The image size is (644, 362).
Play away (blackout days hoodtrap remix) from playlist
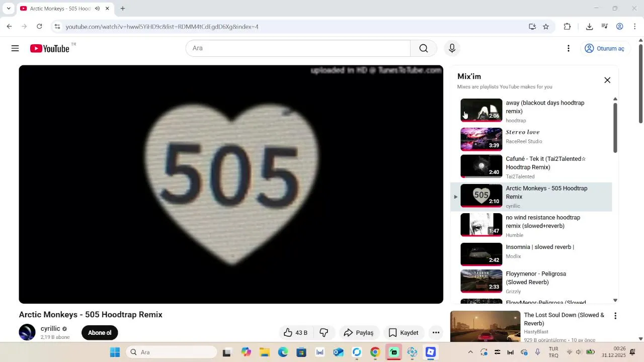pyautogui.click(x=531, y=111)
